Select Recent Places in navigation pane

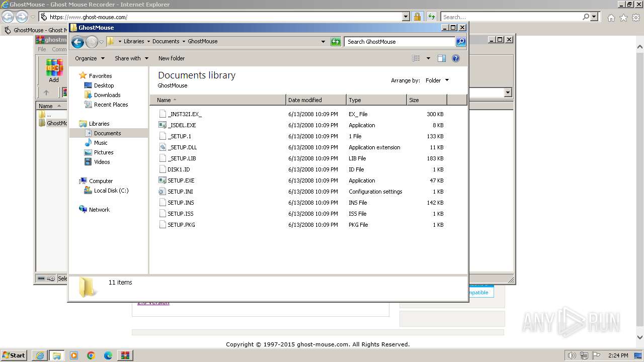[x=111, y=105]
